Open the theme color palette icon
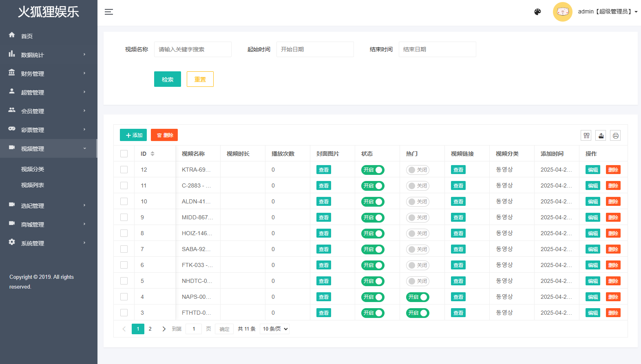 [537, 12]
